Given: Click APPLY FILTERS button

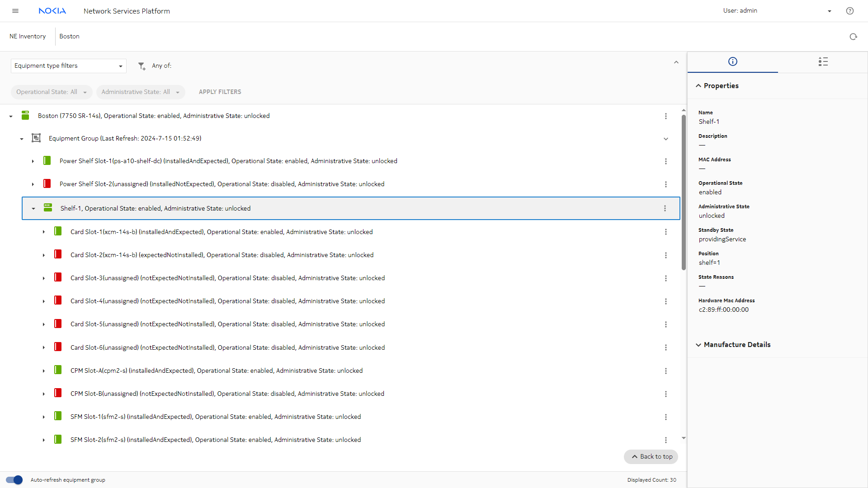Looking at the screenshot, I should coord(220,92).
